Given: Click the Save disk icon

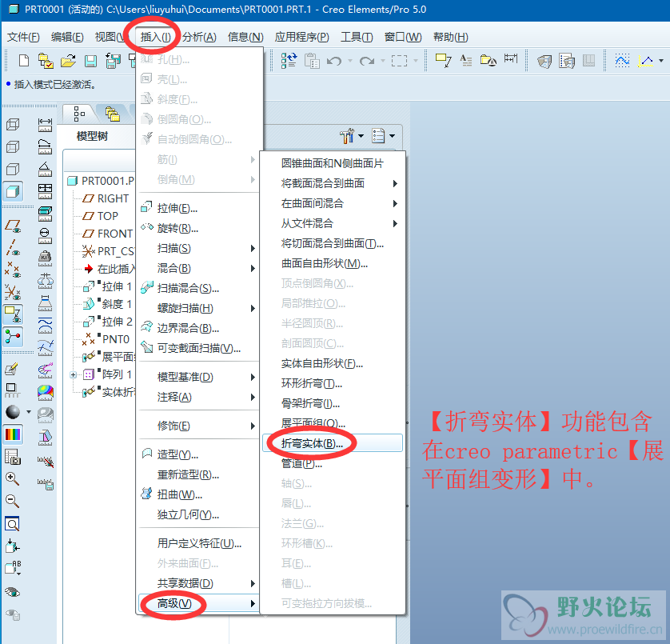Looking at the screenshot, I should [x=90, y=61].
